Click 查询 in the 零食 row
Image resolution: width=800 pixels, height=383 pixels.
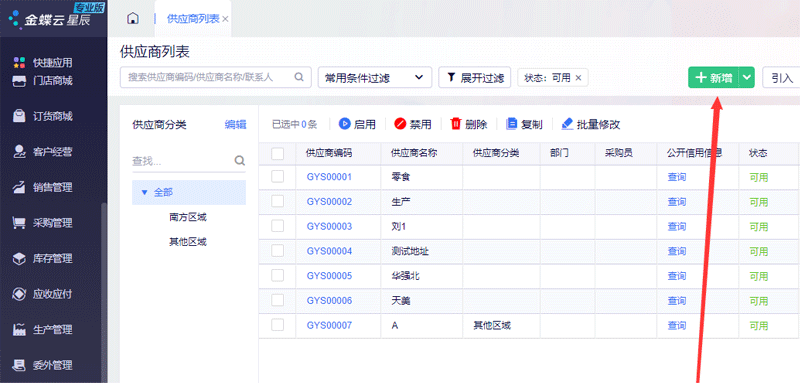(x=677, y=177)
